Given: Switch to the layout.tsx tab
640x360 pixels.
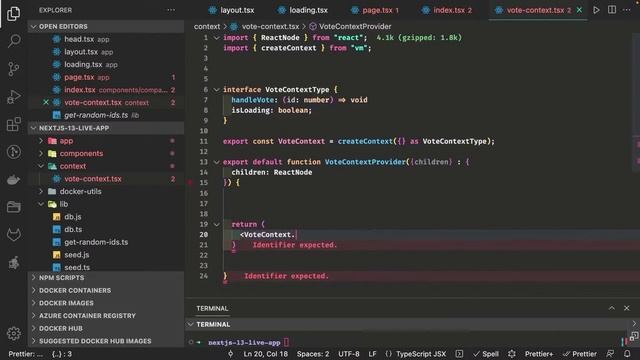Looking at the screenshot, I should point(231,10).
